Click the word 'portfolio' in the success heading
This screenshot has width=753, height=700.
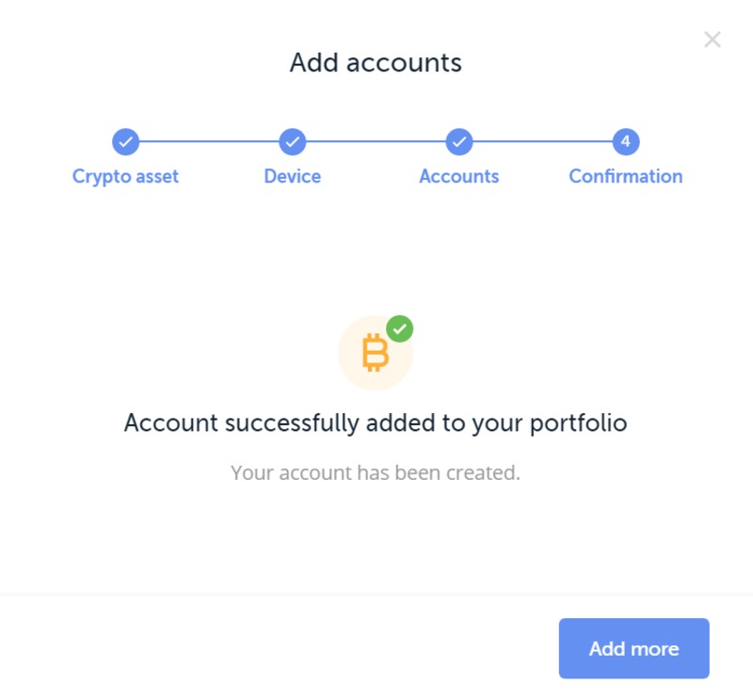tap(577, 424)
